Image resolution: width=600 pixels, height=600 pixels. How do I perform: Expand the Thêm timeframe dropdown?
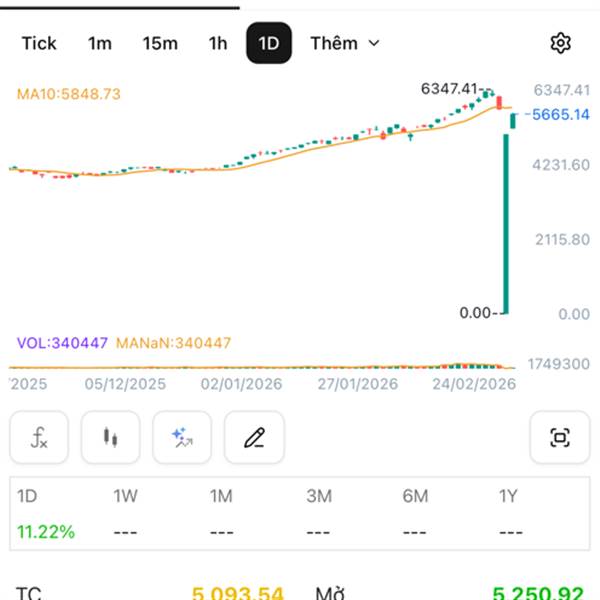coord(345,43)
